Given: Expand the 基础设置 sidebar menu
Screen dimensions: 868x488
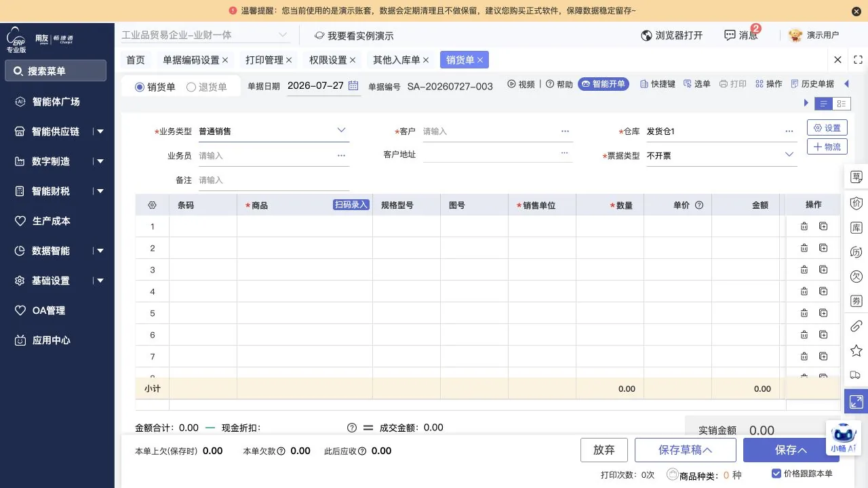Looking at the screenshot, I should coord(100,281).
